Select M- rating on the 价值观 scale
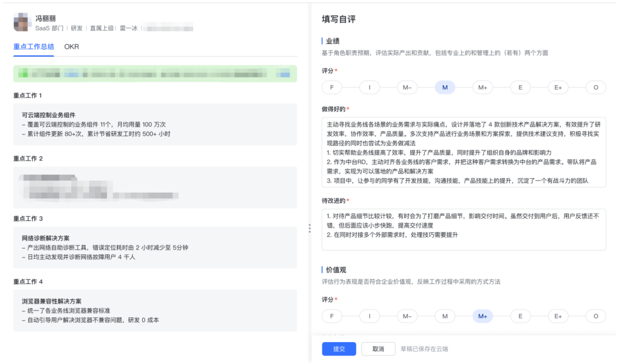 tap(407, 316)
